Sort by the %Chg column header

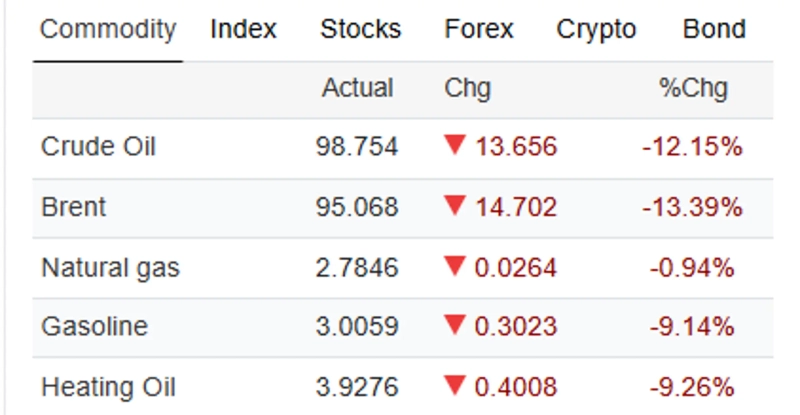(693, 88)
